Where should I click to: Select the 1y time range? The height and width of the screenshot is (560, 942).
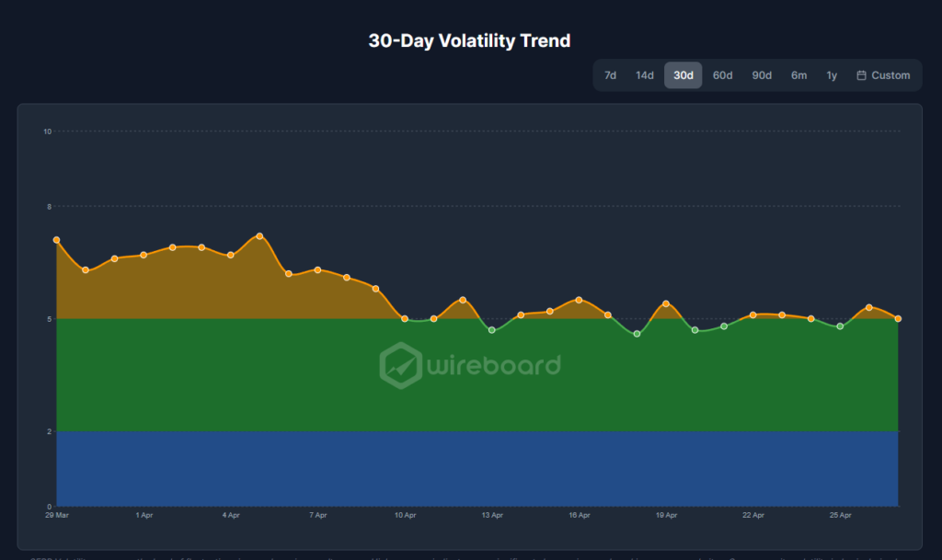point(832,75)
